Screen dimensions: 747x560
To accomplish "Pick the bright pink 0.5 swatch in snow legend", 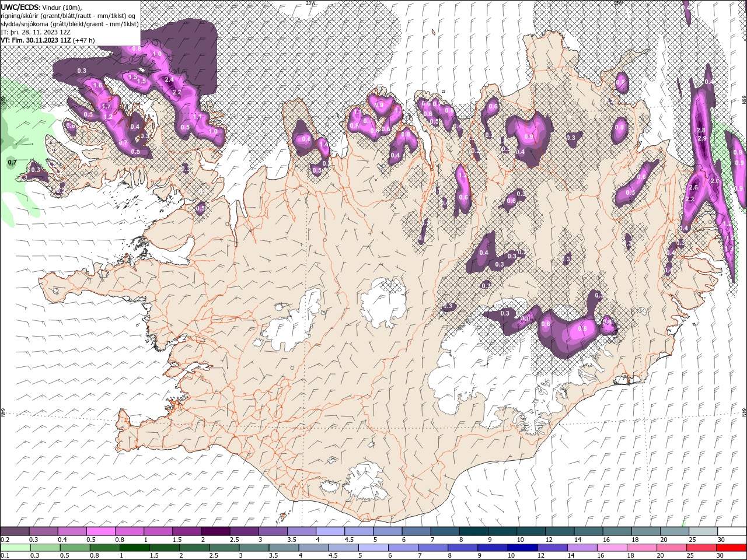I will tap(100, 531).
